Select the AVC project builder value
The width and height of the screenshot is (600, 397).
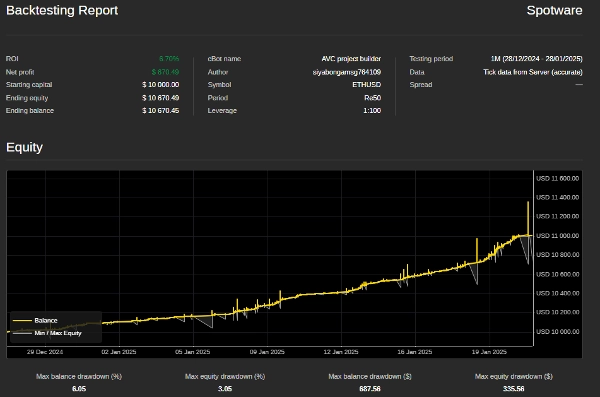pyautogui.click(x=351, y=59)
